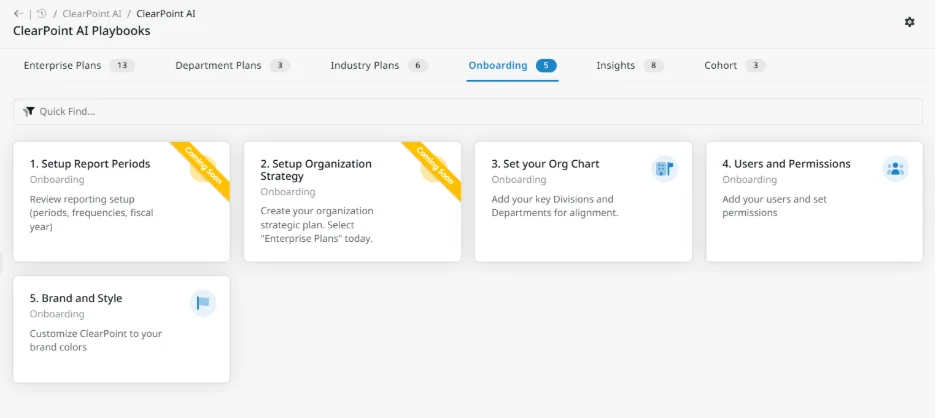Focus the Quick Find search field
The height and width of the screenshot is (418, 936).
[x=467, y=112]
